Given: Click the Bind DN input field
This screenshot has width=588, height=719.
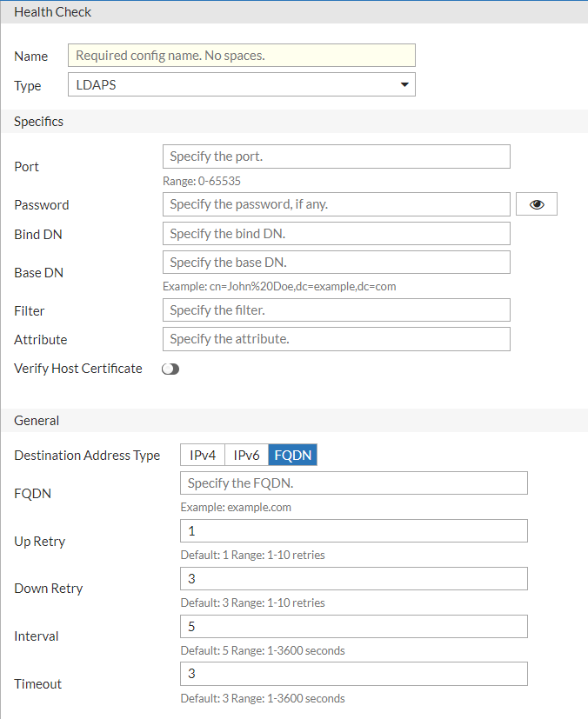Looking at the screenshot, I should tap(337, 233).
